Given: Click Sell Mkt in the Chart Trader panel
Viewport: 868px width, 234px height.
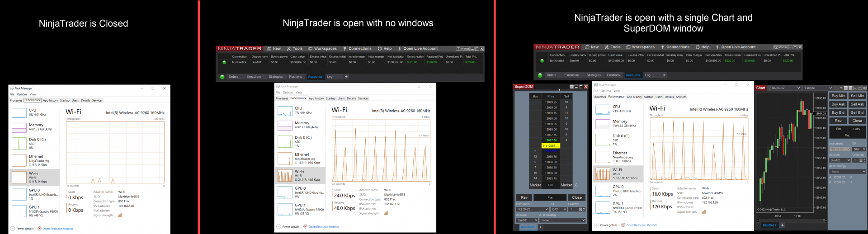Looking at the screenshot, I should (857, 96).
